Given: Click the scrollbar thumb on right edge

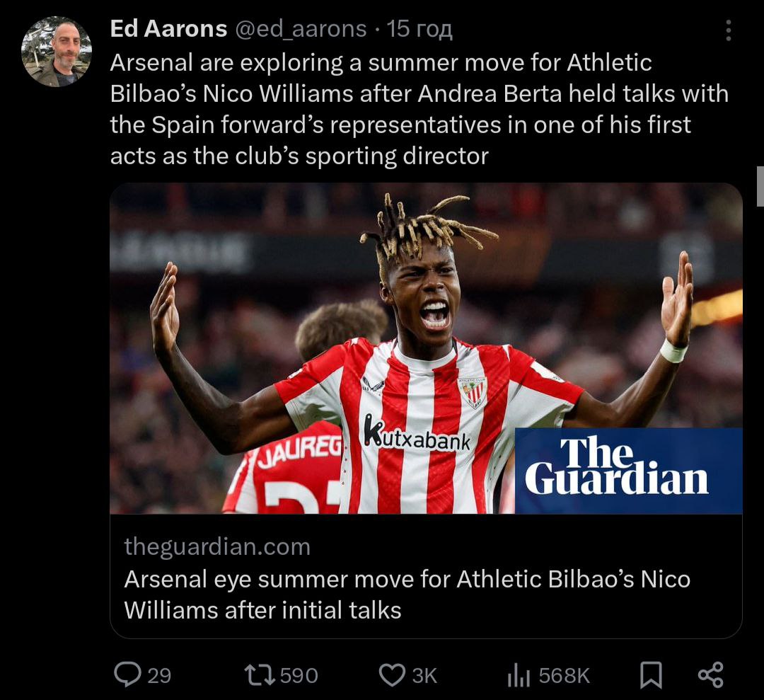Looking at the screenshot, I should pyautogui.click(x=760, y=186).
